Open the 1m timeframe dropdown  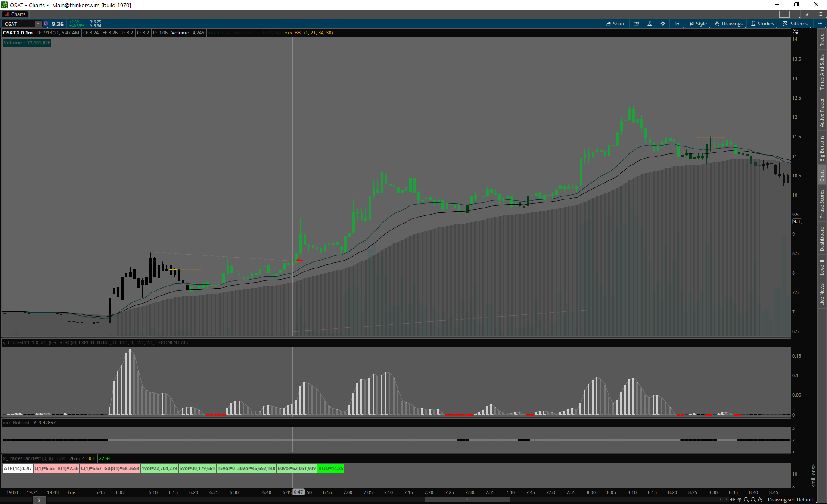678,24
